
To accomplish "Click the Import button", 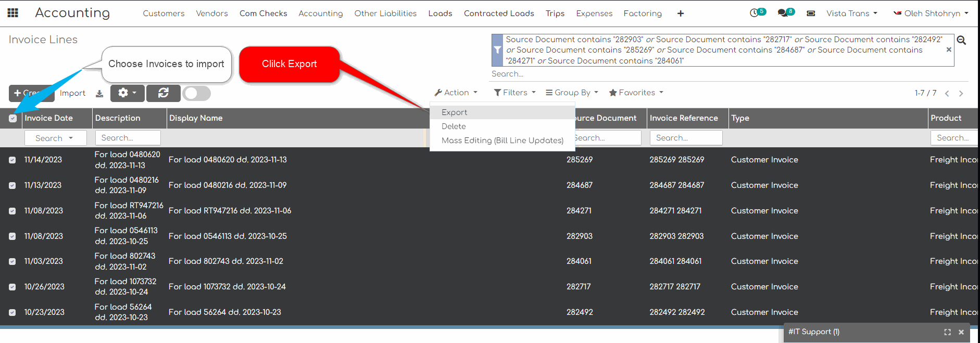I will (72, 93).
